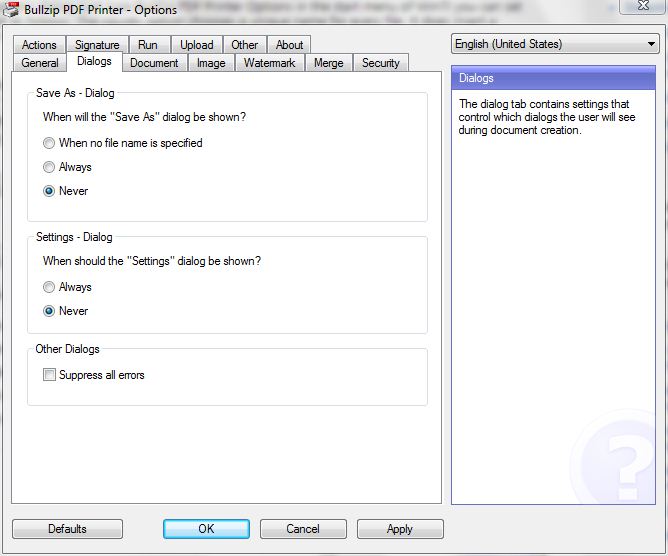The image size is (668, 556).
Task: Click 'When should the "Settings" dialog be shown?' text
Action: click(x=152, y=261)
